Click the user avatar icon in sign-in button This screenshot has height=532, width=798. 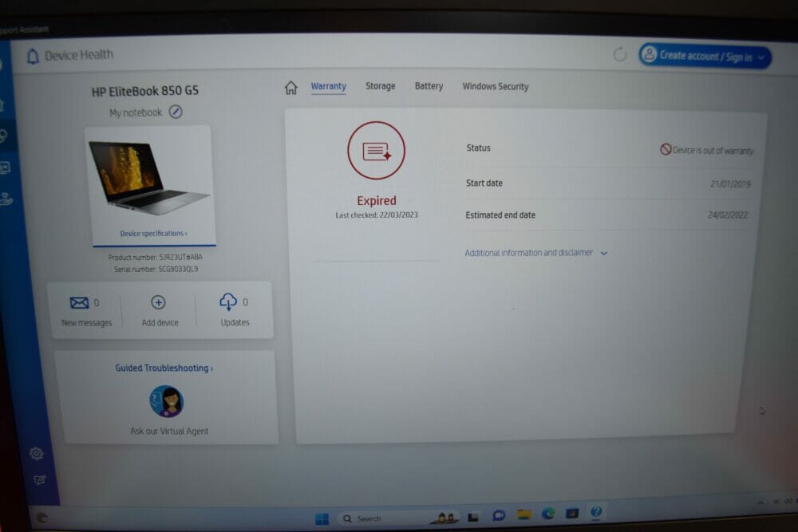(649, 54)
